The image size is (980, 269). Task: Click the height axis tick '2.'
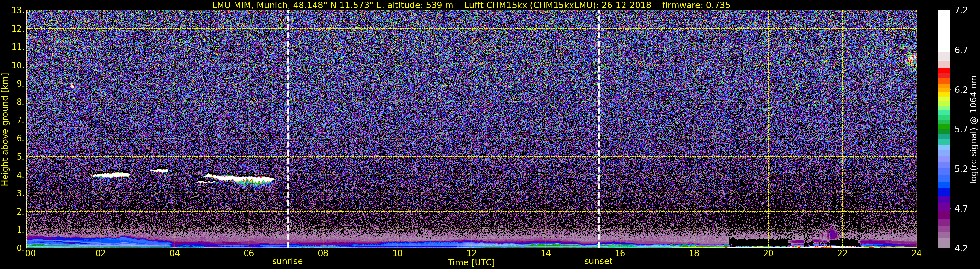point(20,211)
